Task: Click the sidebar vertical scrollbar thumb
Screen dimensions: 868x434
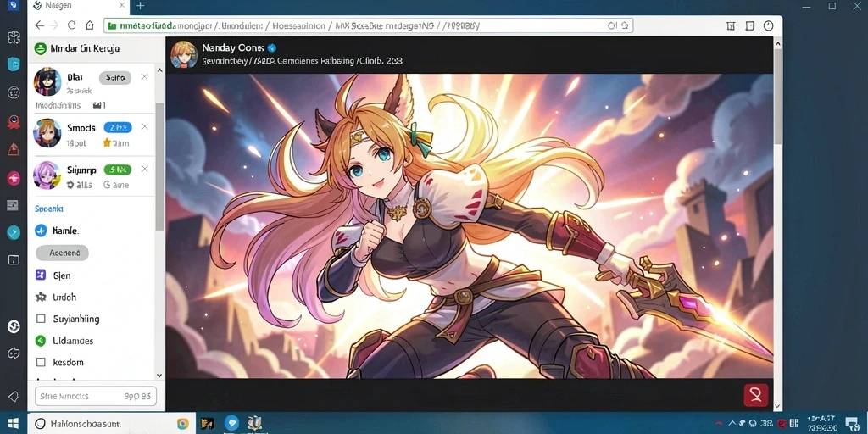Action: [159, 166]
